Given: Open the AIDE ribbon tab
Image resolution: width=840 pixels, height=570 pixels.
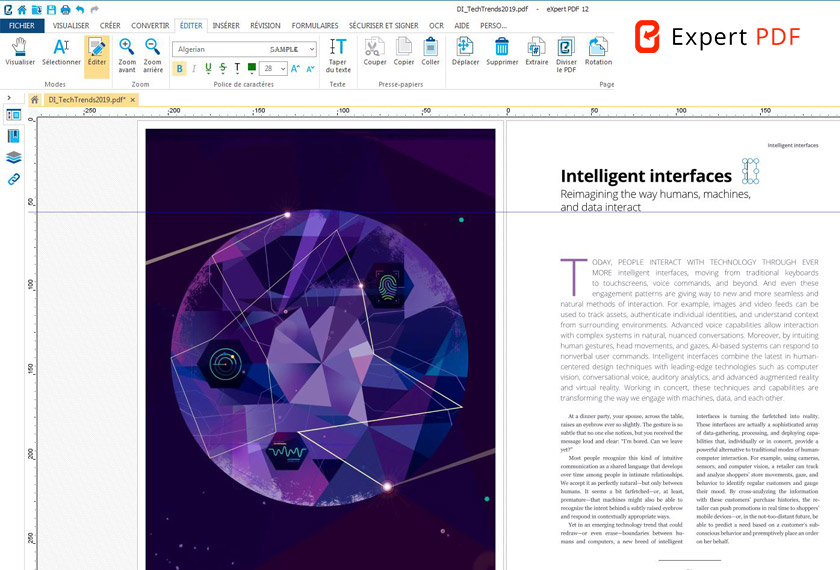Looking at the screenshot, I should pos(462,26).
